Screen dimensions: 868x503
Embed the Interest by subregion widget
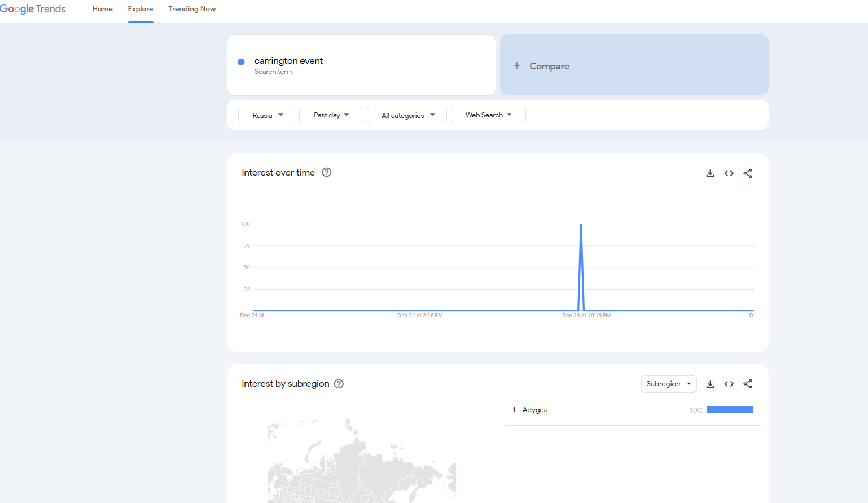(729, 384)
